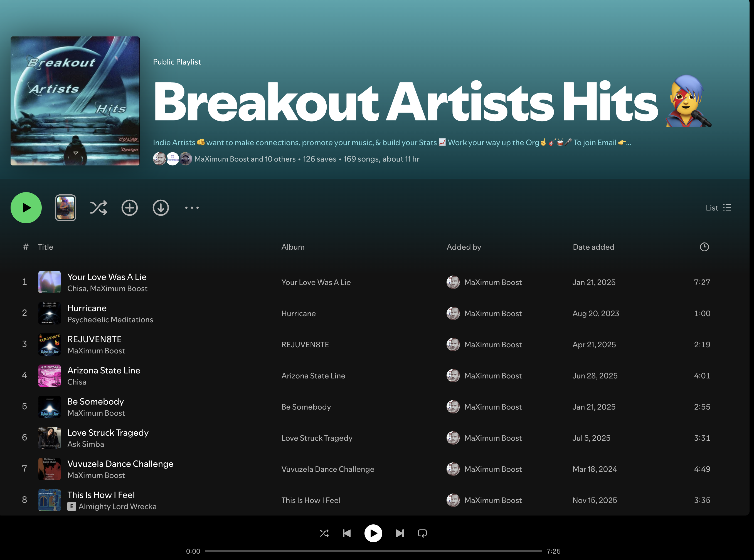754x560 pixels.
Task: Skip to next track in player
Action: tap(400, 534)
